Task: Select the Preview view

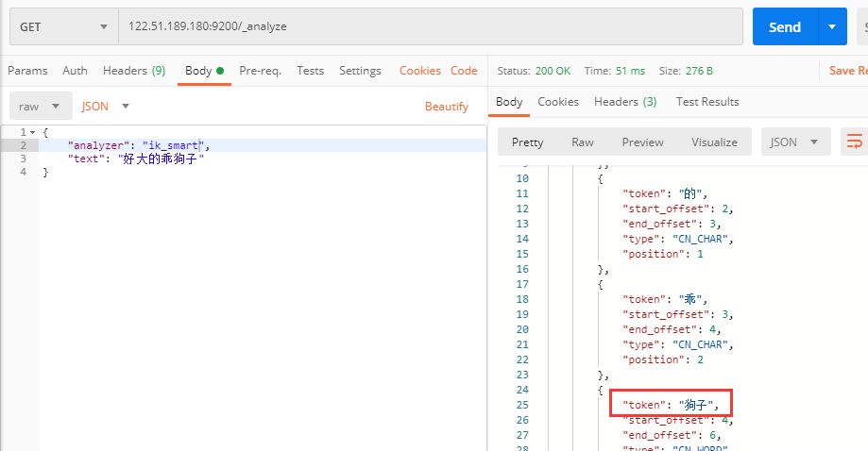Action: click(642, 142)
